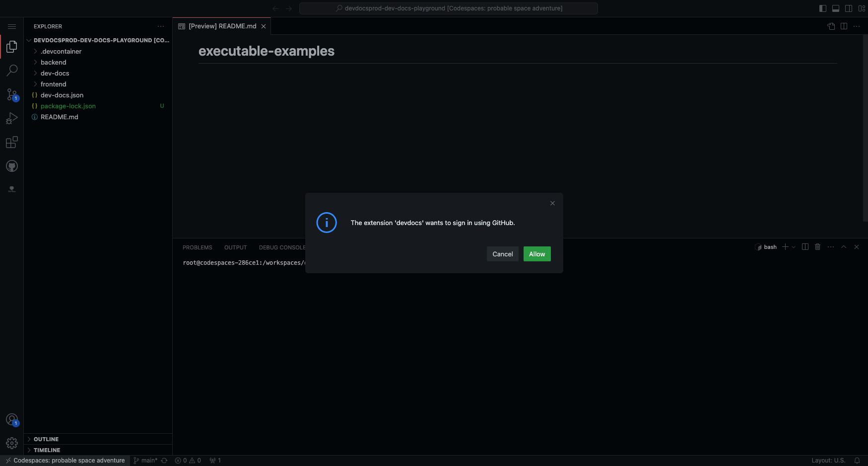Screen dimensions: 868x466
Task: Switch to the OUTPUT panel tab
Action: pyautogui.click(x=235, y=247)
